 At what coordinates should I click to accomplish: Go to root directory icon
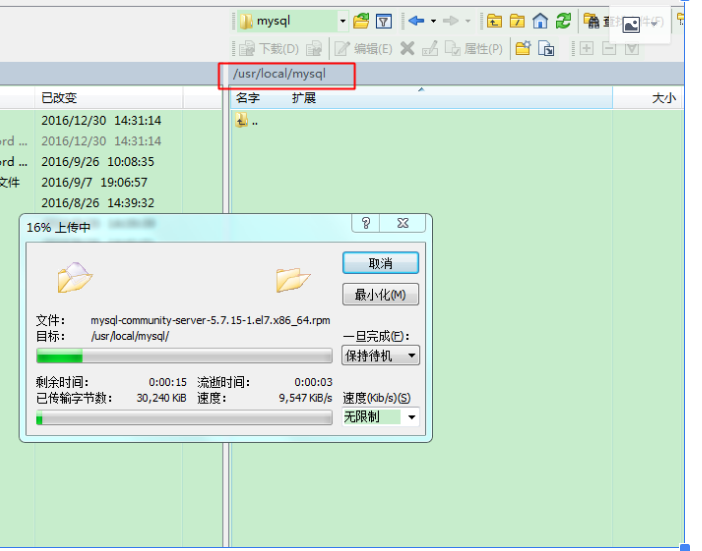point(517,21)
